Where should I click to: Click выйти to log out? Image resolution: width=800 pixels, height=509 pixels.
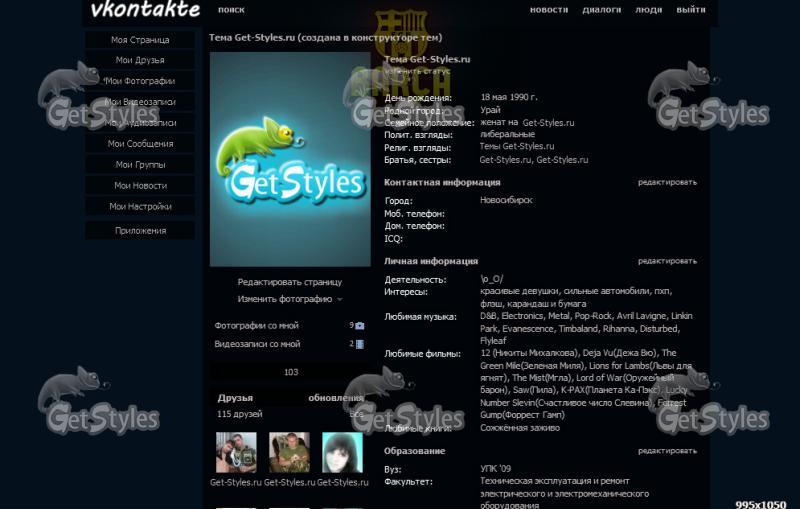pyautogui.click(x=690, y=10)
